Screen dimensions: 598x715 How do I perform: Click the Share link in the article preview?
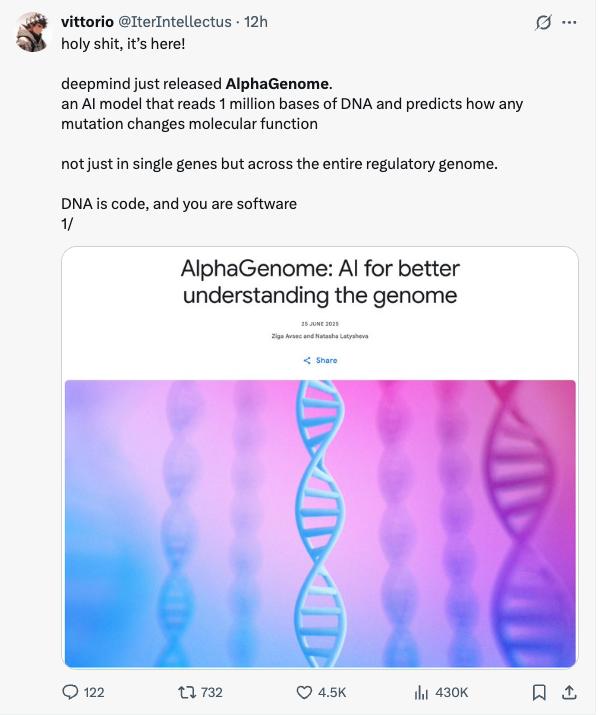point(320,360)
